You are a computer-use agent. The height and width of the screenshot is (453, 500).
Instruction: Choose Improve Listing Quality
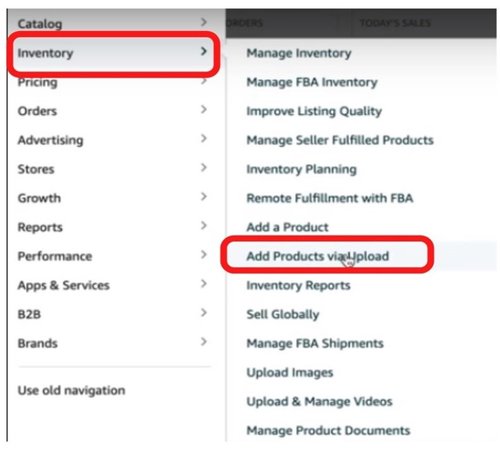point(314,111)
